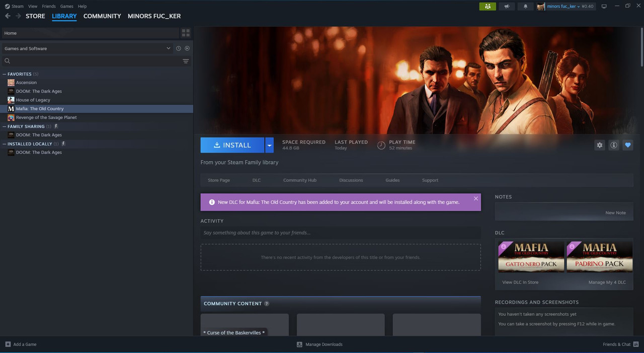Image resolution: width=644 pixels, height=353 pixels.
Task: Open game settings gear icon
Action: [599, 145]
